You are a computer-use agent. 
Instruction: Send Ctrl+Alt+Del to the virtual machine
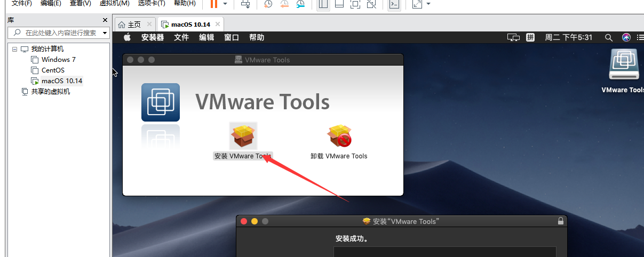coord(245,4)
